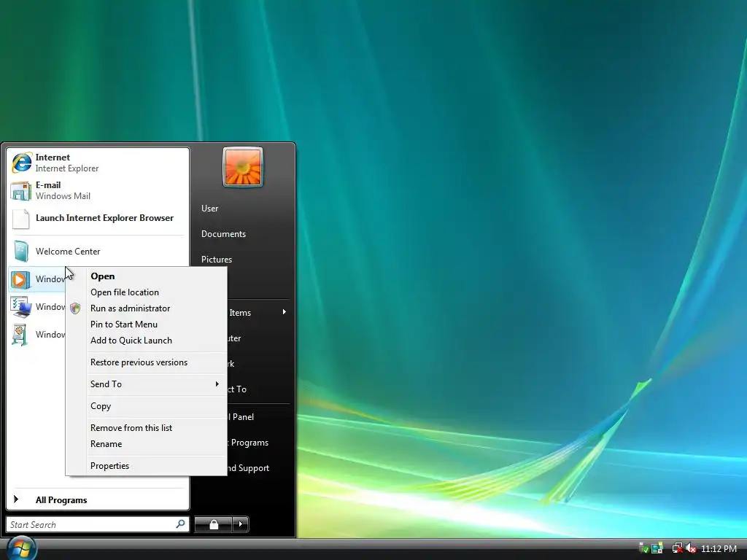747x560 pixels.
Task: Click the easel icon in Start menu
Action: [20, 335]
